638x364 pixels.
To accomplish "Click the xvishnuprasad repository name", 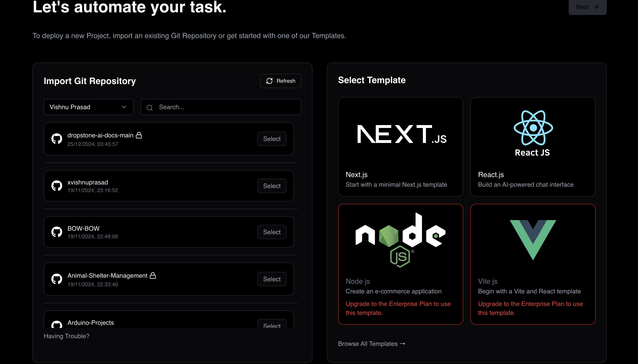I will coord(87,182).
